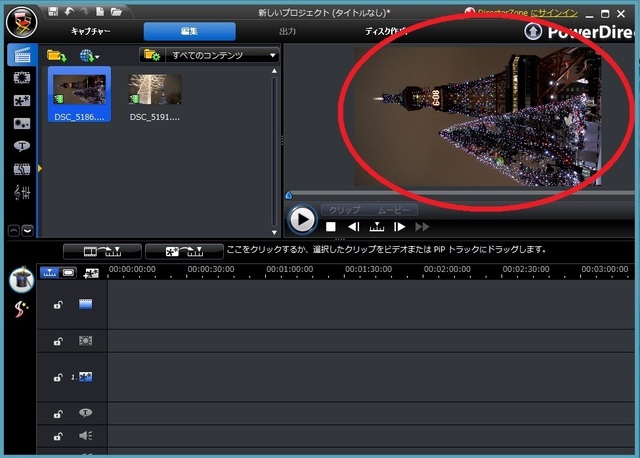The image size is (640, 458).
Task: Click the open project folder icon
Action: click(x=116, y=11)
